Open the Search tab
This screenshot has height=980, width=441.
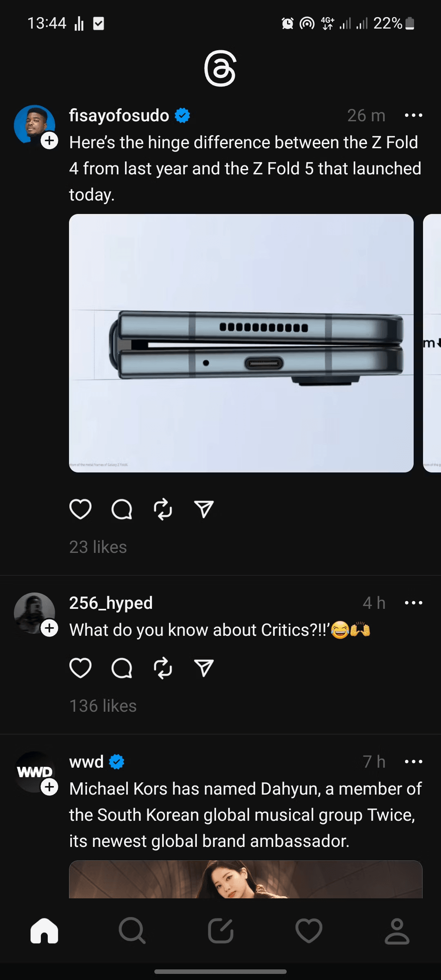tap(132, 931)
